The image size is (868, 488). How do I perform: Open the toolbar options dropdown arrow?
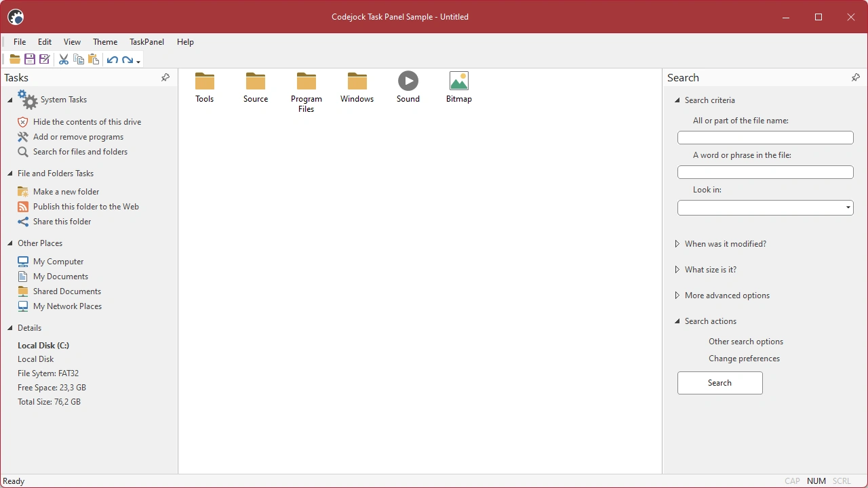[138, 62]
